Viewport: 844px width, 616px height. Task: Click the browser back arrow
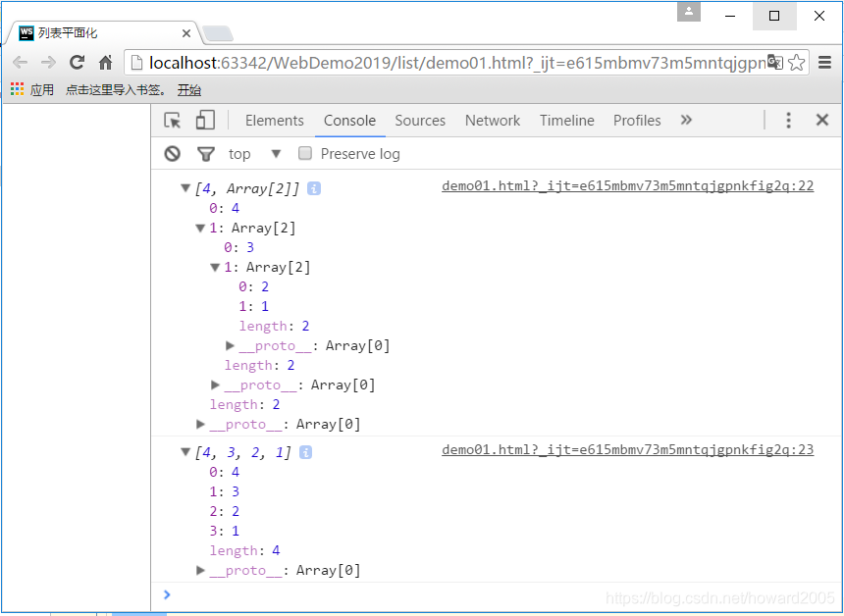click(x=20, y=63)
